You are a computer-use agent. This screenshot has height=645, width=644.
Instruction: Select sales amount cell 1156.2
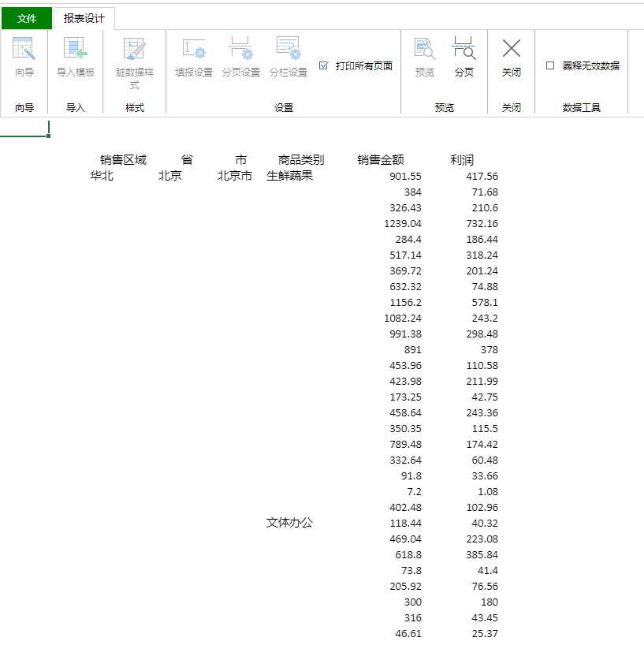405,302
